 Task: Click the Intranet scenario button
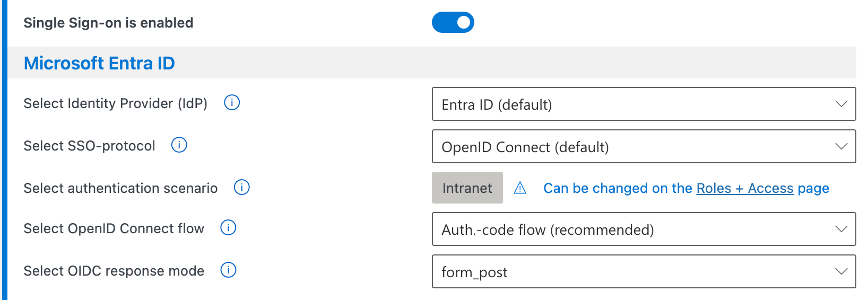tap(467, 188)
